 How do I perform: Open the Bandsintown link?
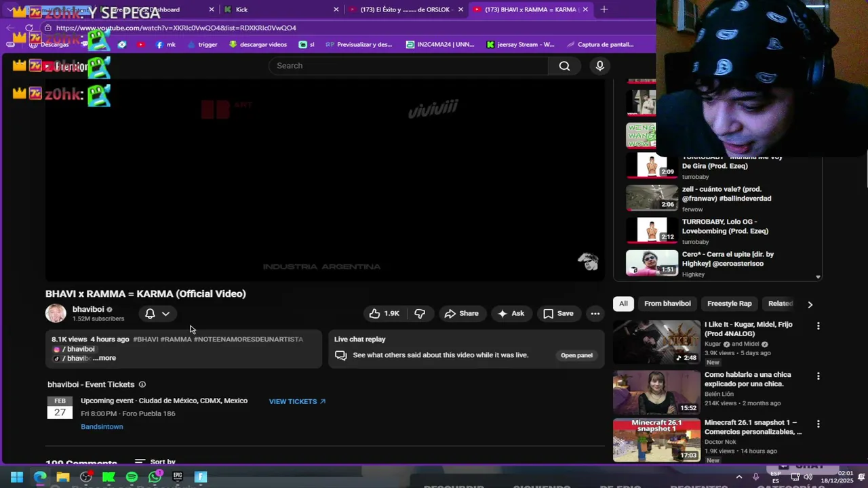click(102, 426)
